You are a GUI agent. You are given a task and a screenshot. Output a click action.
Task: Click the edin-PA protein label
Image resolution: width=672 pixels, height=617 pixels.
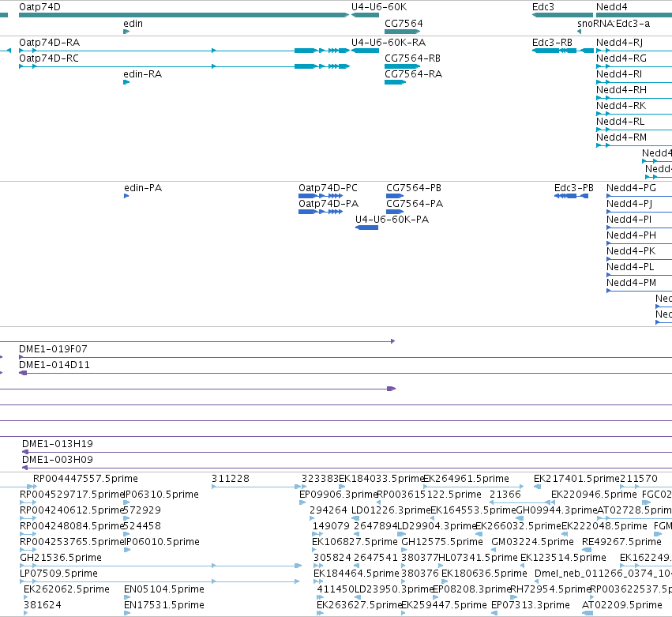143,188
